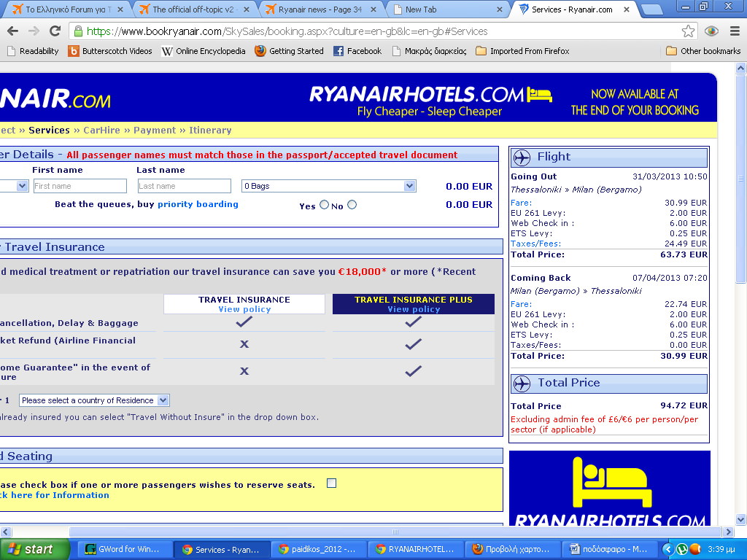
Task: Click the vertical scrollbar thumb
Action: coord(741,179)
